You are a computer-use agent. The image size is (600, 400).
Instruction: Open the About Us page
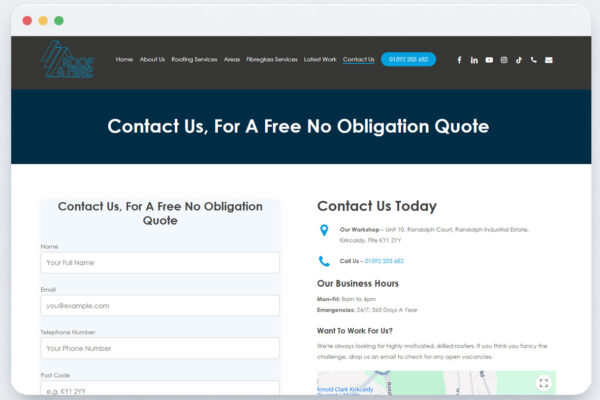[152, 60]
